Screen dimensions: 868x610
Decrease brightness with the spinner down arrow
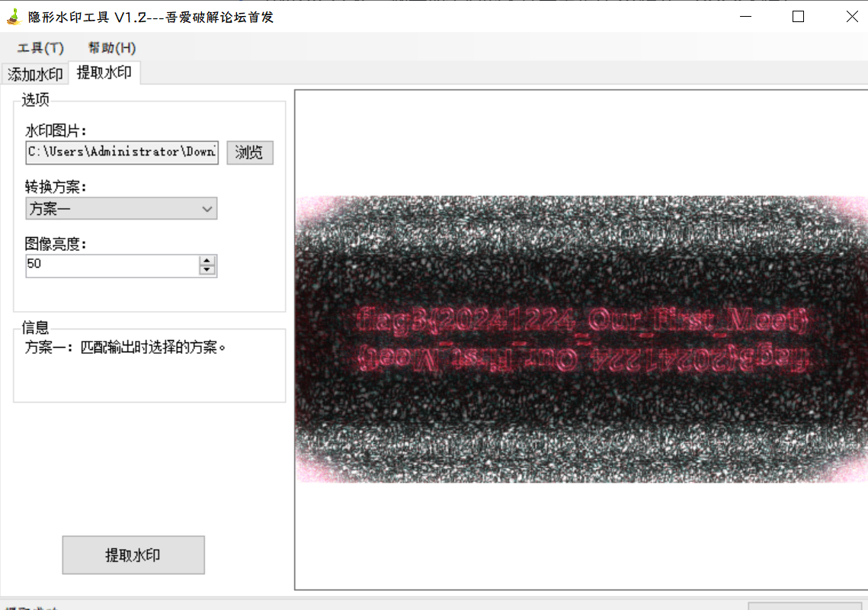[x=207, y=271]
